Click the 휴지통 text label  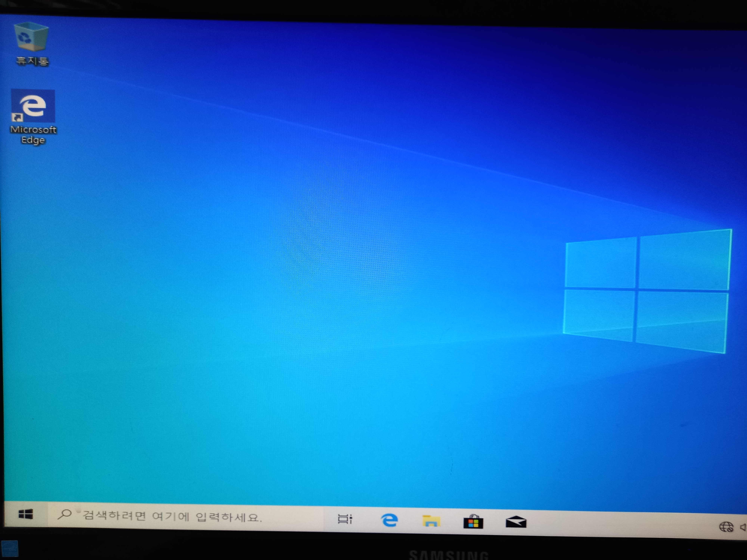(x=32, y=61)
